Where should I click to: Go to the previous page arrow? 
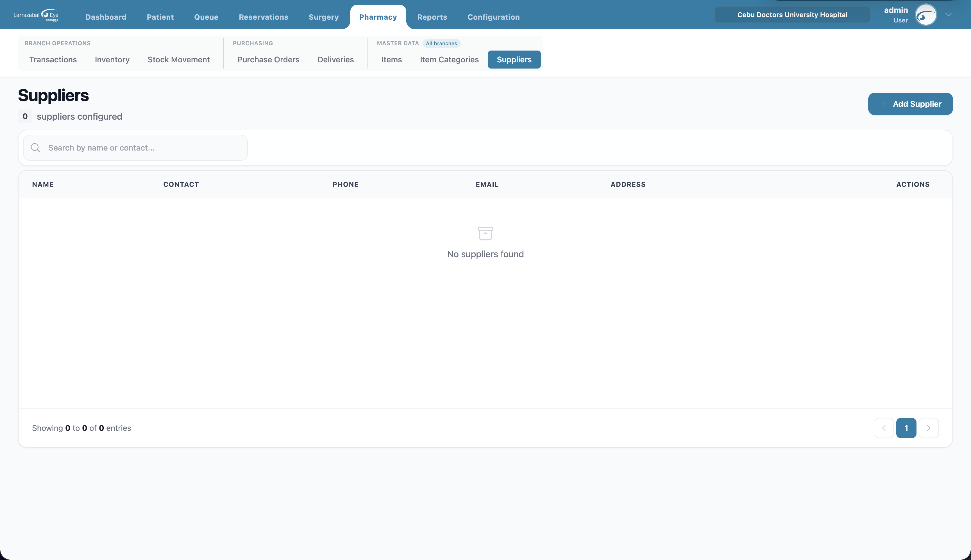tap(884, 428)
